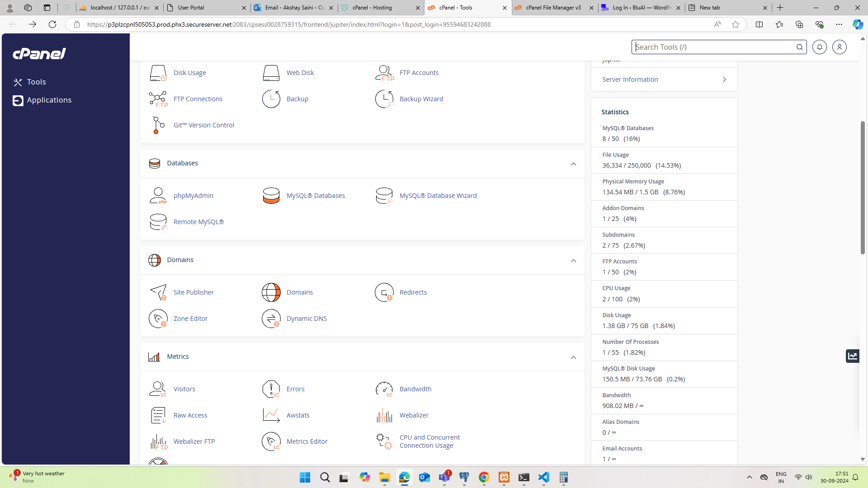Open Windows Start menu
868x488 pixels.
point(305,478)
